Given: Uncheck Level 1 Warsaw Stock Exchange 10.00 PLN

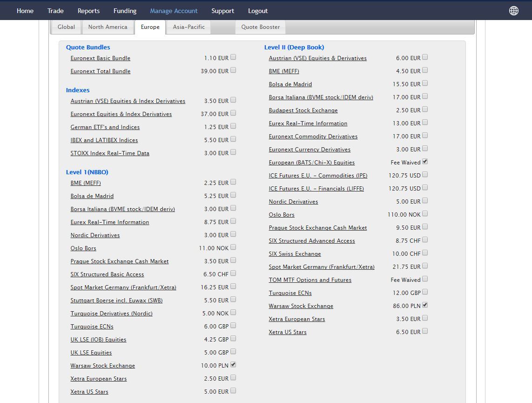Looking at the screenshot, I should tap(233, 365).
